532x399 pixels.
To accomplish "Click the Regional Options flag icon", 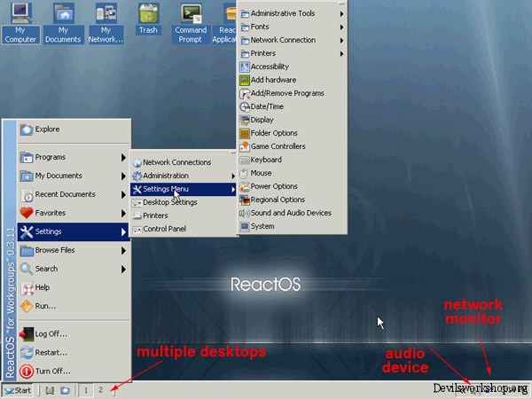I will tap(245, 199).
